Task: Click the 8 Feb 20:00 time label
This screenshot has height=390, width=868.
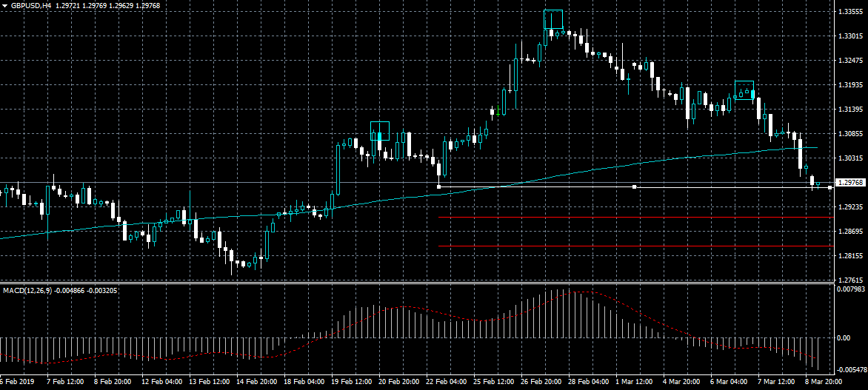Action: pyautogui.click(x=113, y=382)
